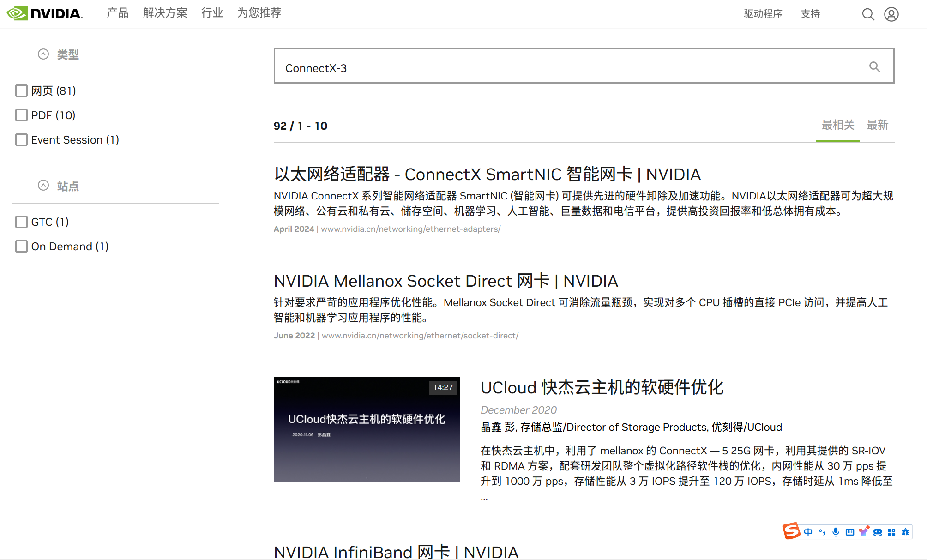Check the 网页 (81) filter
The width and height of the screenshot is (927, 560).
pyautogui.click(x=21, y=90)
